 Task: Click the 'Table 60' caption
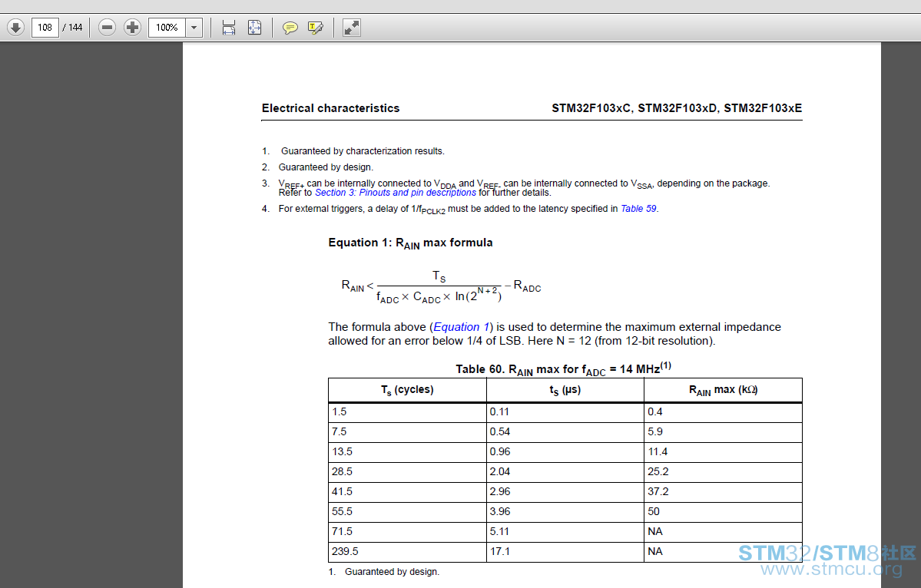tap(563, 368)
